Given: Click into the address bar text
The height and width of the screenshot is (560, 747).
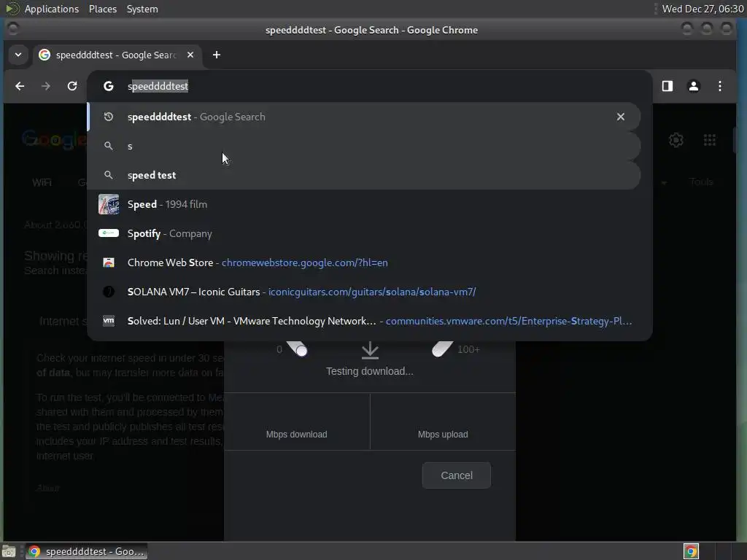Looking at the screenshot, I should point(158,86).
